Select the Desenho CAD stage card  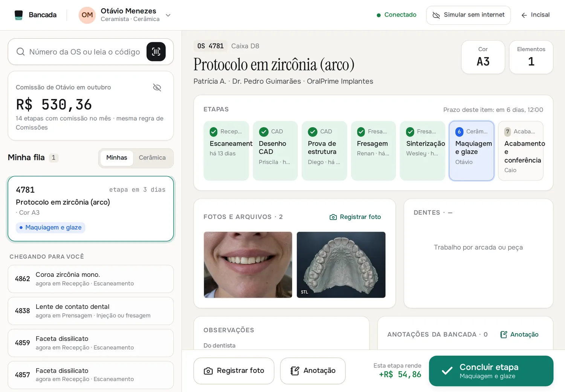275,151
